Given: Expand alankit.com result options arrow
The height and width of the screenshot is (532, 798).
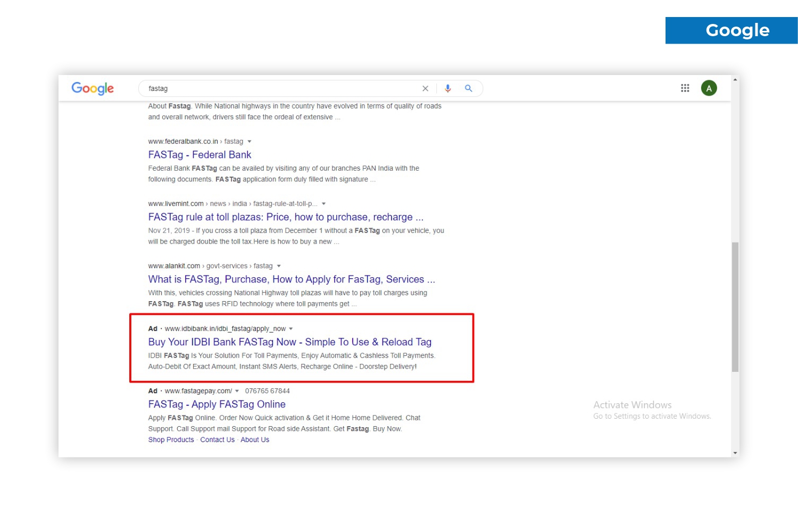Looking at the screenshot, I should (279, 266).
